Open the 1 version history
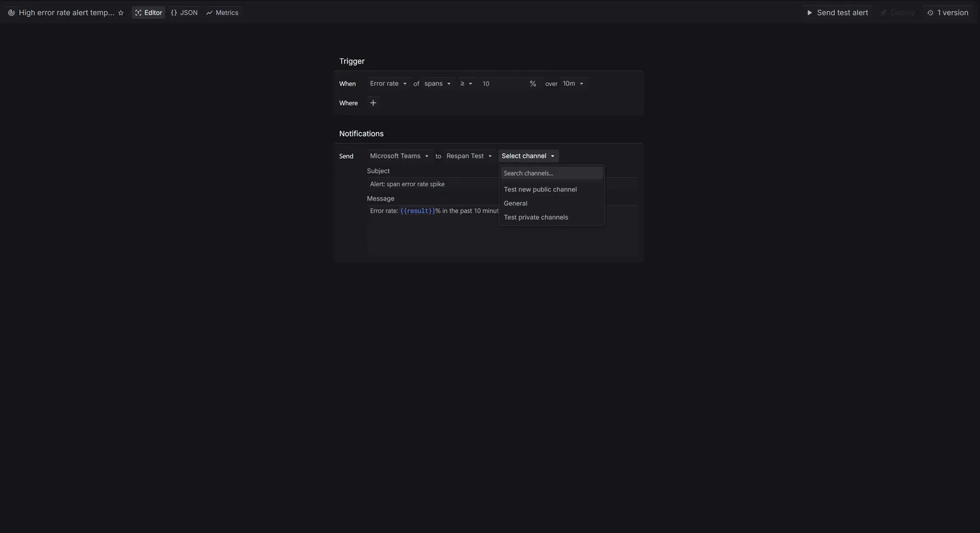Screen dimensions: 980x533 [948, 13]
